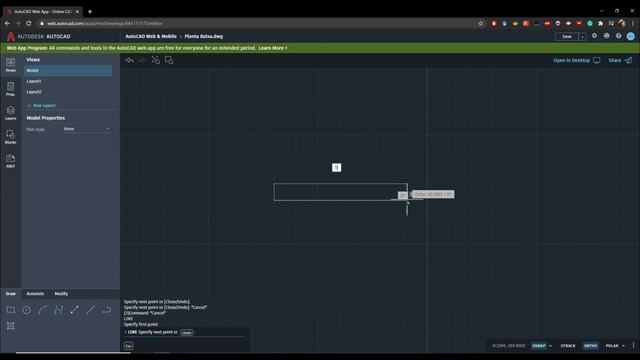The image size is (640, 360).
Task: Expand POLAR settings arrow
Action: [x=623, y=346]
